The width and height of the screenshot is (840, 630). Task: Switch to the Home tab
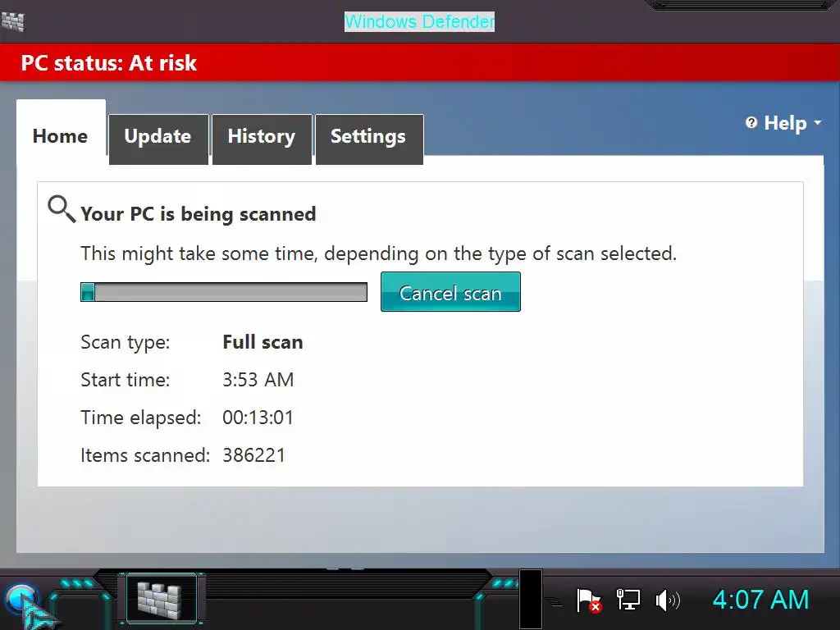tap(61, 135)
